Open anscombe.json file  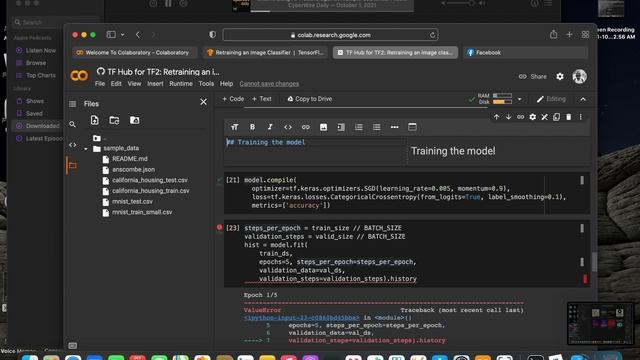pos(133,169)
